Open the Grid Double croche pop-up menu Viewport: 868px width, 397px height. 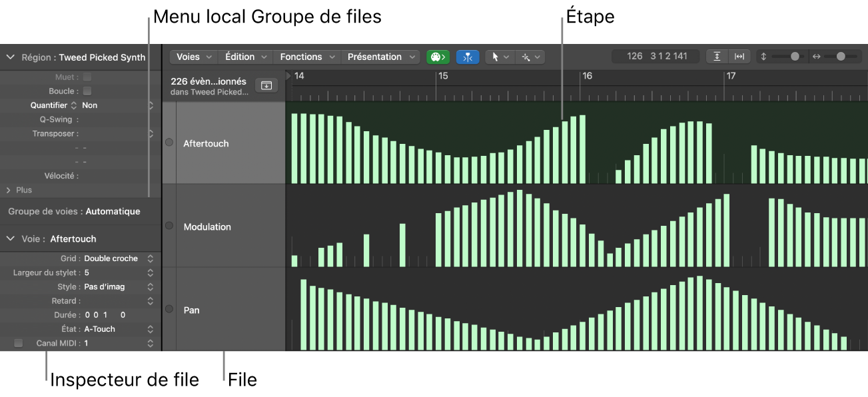117,258
